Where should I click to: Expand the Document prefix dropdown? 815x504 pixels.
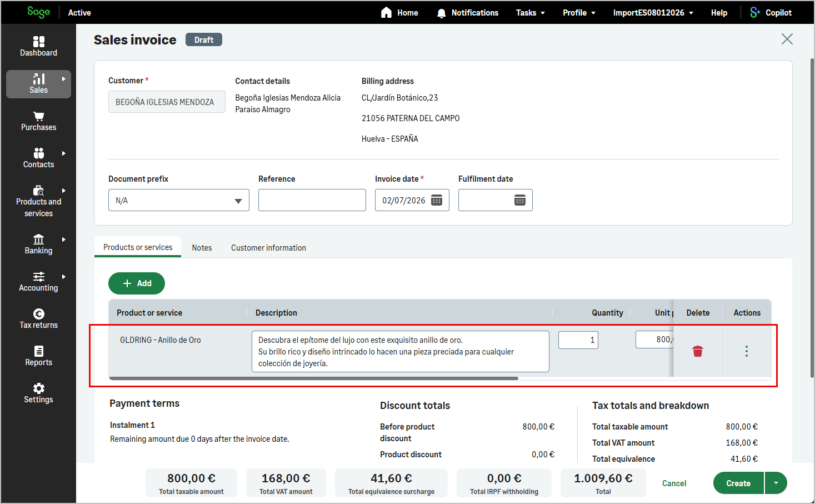point(179,200)
